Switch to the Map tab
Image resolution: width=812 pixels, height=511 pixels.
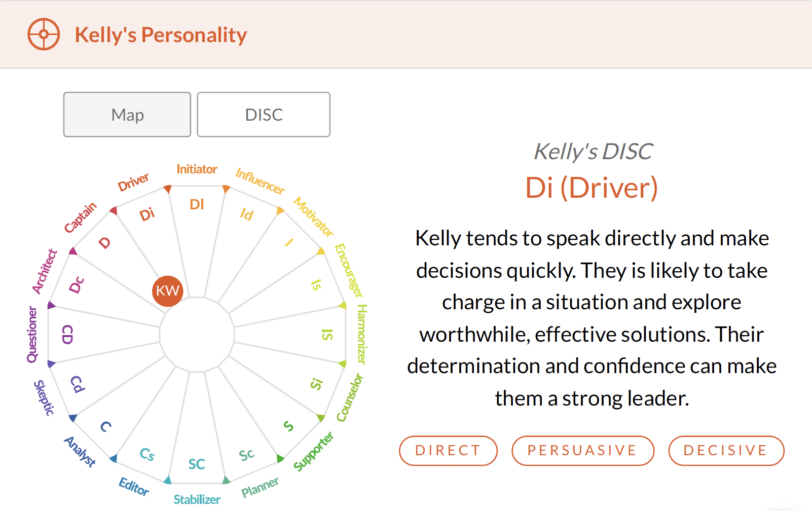point(127,115)
